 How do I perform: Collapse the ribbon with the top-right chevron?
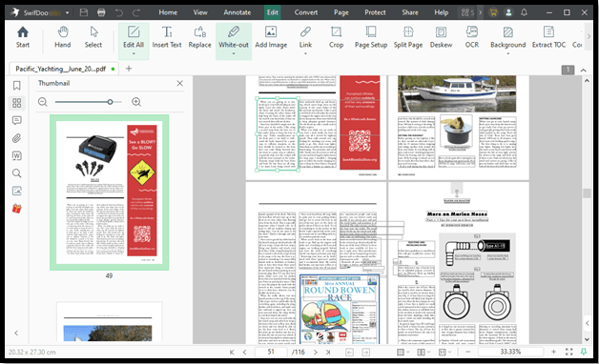click(584, 71)
